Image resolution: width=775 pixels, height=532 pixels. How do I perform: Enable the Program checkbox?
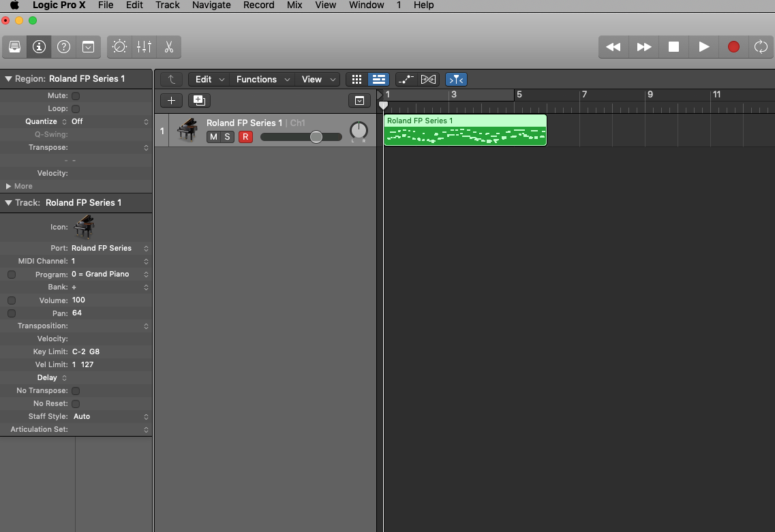point(12,275)
